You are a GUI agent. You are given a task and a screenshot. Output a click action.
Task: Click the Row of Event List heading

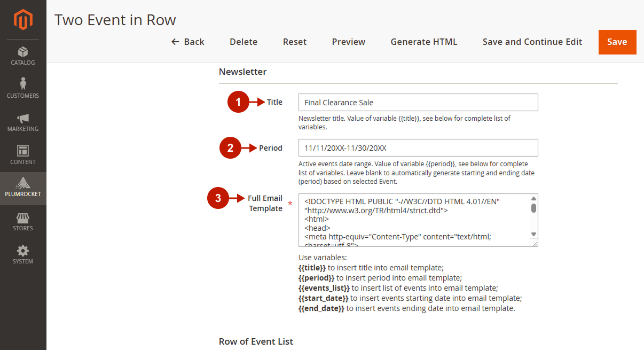click(x=256, y=341)
